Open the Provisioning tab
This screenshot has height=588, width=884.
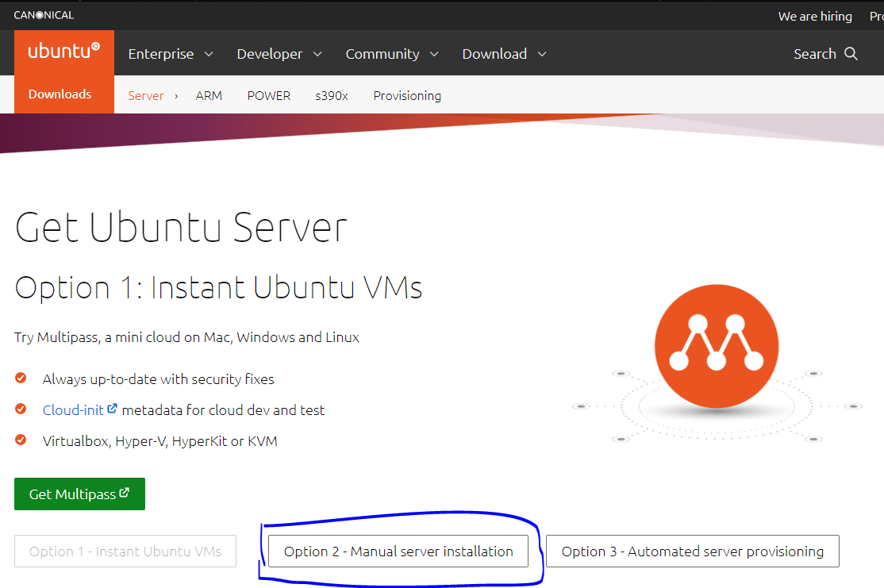click(x=407, y=96)
